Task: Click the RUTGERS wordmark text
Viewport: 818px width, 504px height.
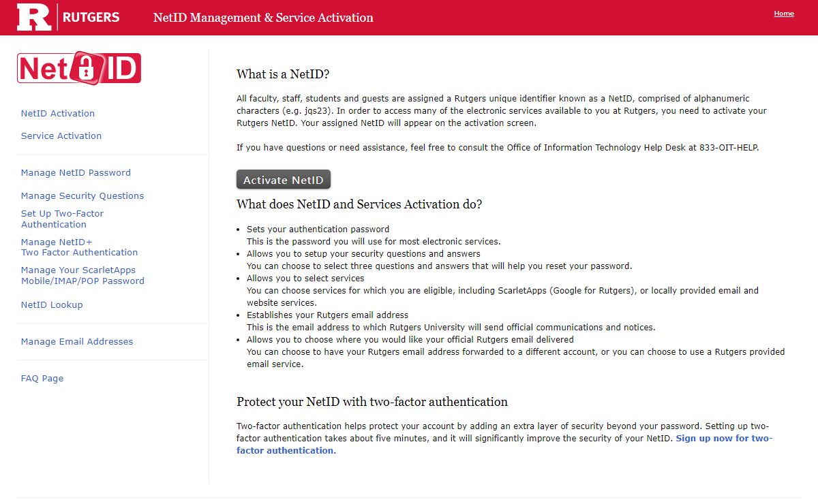Action: tap(91, 17)
